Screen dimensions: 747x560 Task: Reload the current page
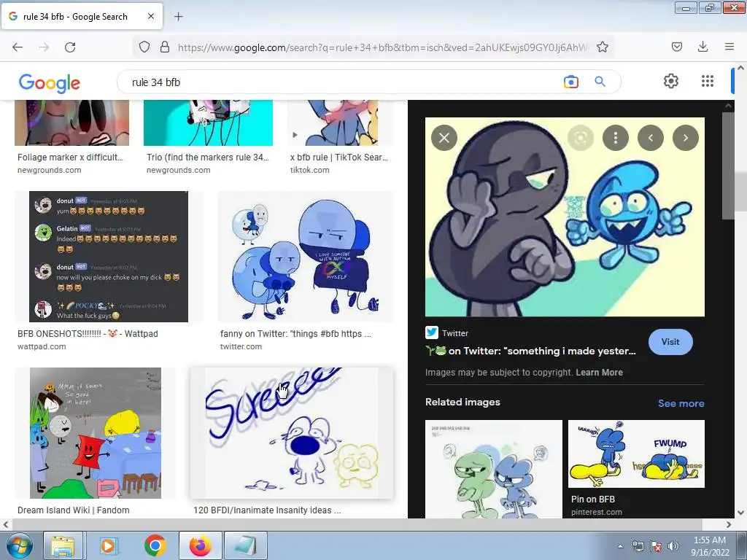(x=70, y=47)
